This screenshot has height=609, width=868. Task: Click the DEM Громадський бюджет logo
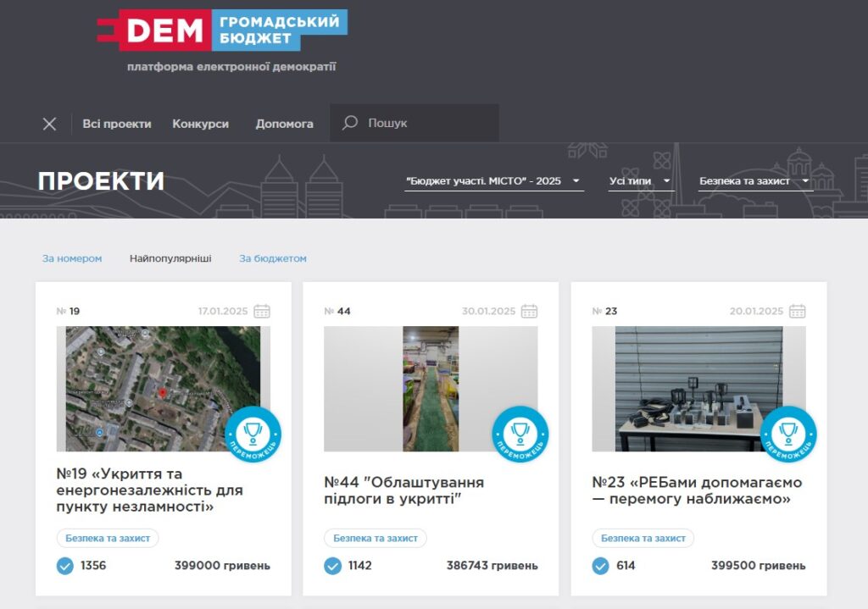pyautogui.click(x=222, y=30)
